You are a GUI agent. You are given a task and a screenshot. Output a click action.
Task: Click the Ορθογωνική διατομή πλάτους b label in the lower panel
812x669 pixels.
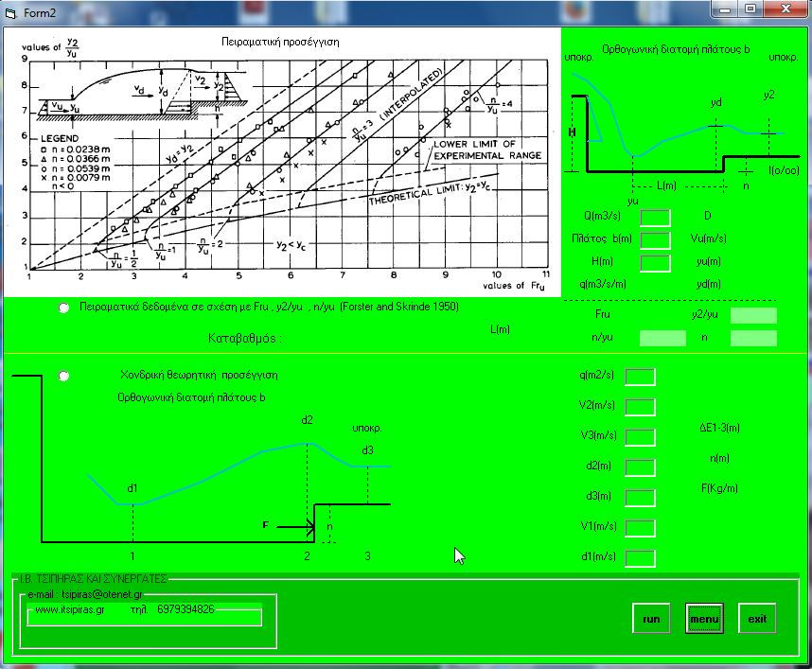pyautogui.click(x=191, y=397)
